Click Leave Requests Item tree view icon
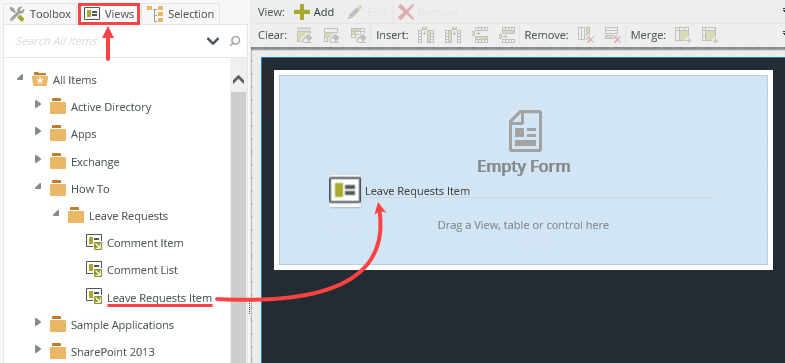785x363 pixels. pos(94,296)
